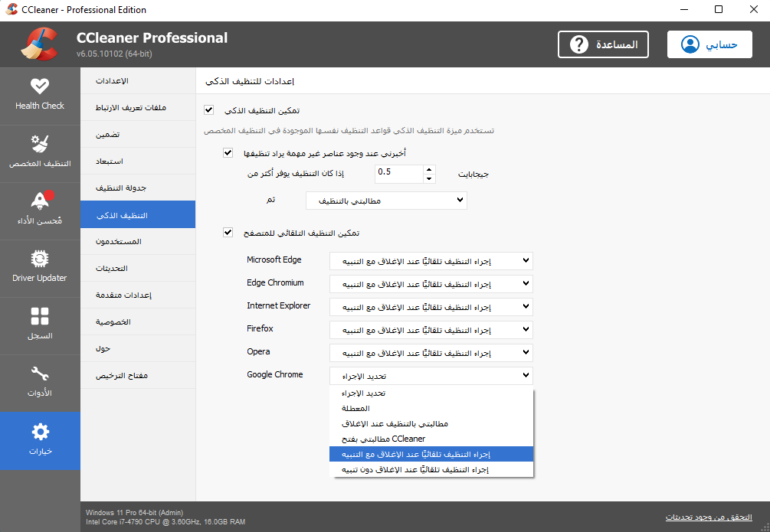Open the 'then' action dropdown
This screenshot has width=770, height=532.
(386, 201)
